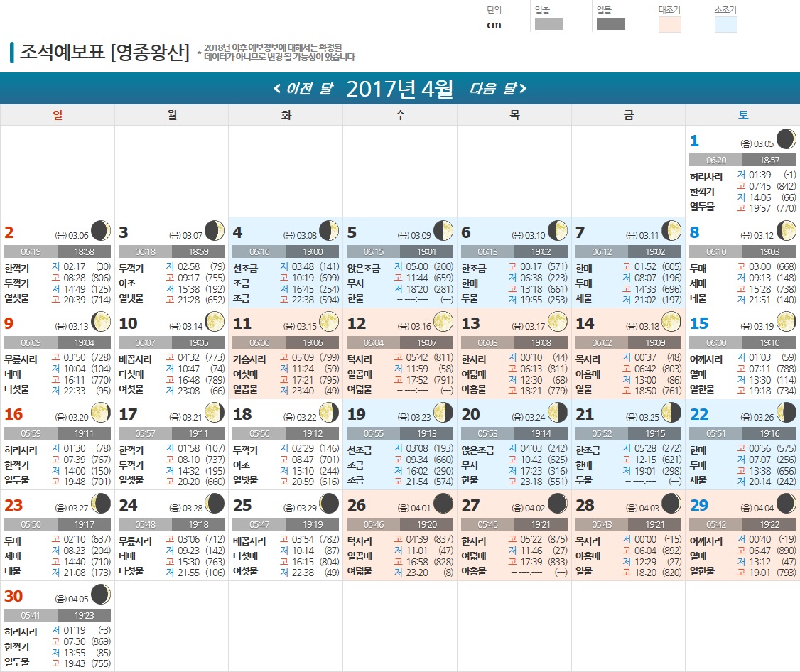Click tide label '가슴사리' on April 11
Viewport: 800px width, 672px height.
pyautogui.click(x=249, y=359)
